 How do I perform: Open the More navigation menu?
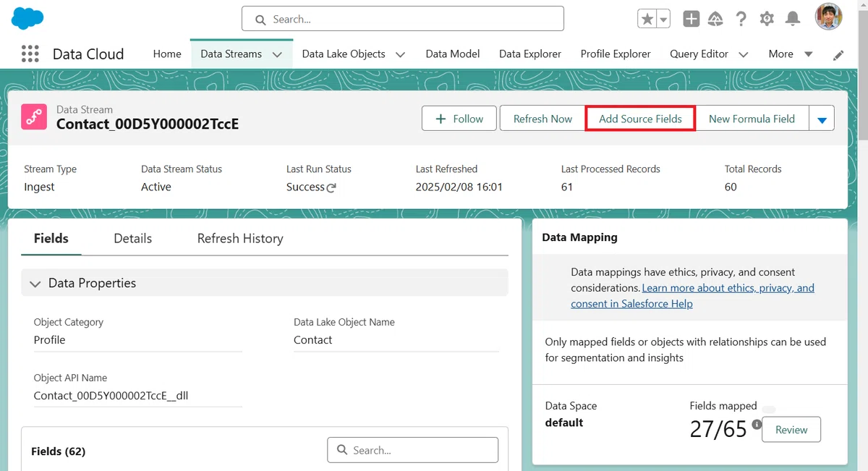[791, 54]
